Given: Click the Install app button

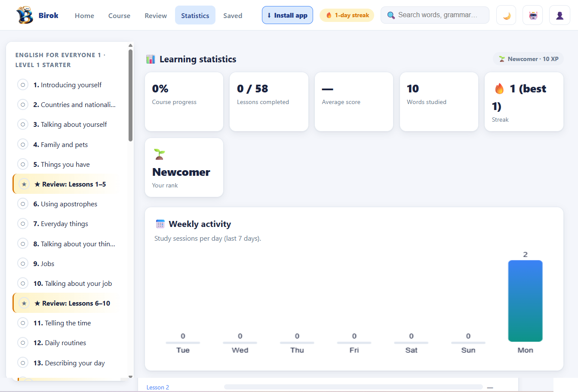Looking at the screenshot, I should (287, 15).
